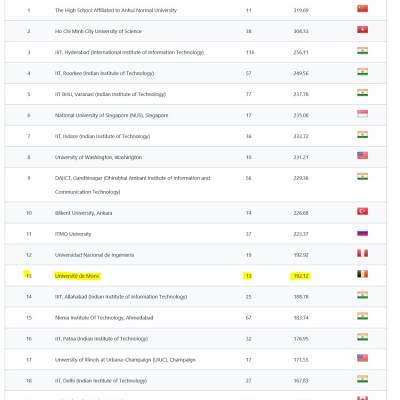Click the Vietnam flag in row 2
Image resolution: width=400 pixels, height=400 pixels.
click(x=362, y=30)
